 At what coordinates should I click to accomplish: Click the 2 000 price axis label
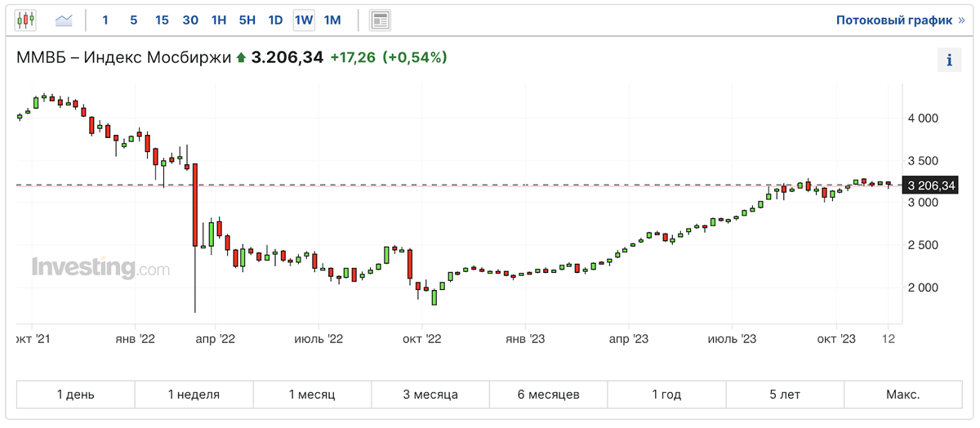923,288
